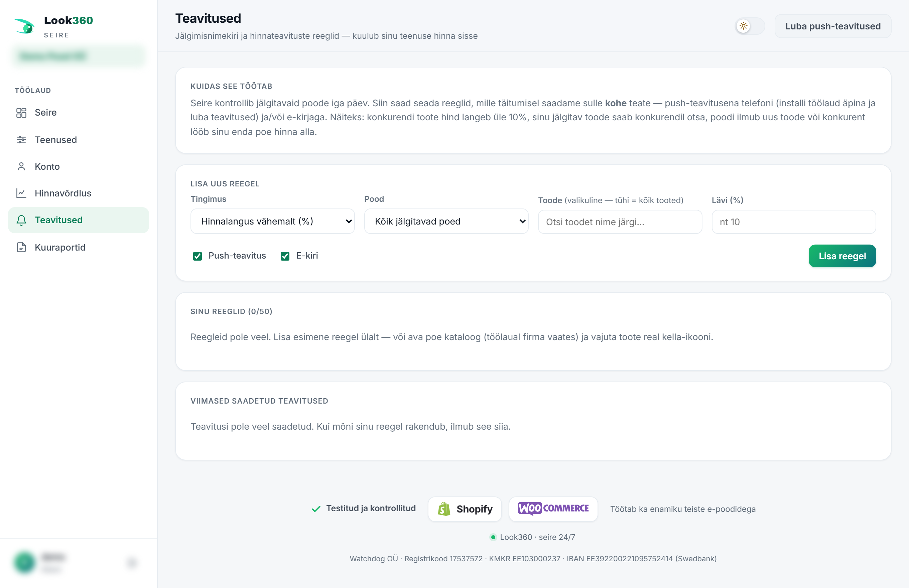Click the WooCommerce badge logo
This screenshot has height=588, width=909.
point(553,509)
